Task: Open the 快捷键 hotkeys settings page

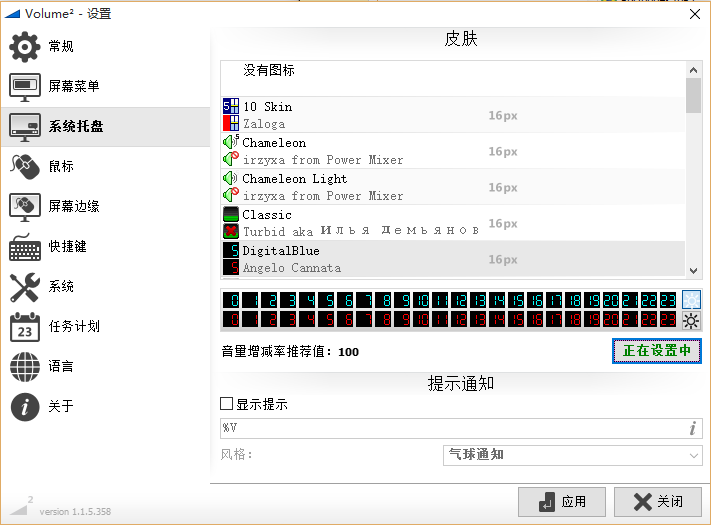Action: 66,246
